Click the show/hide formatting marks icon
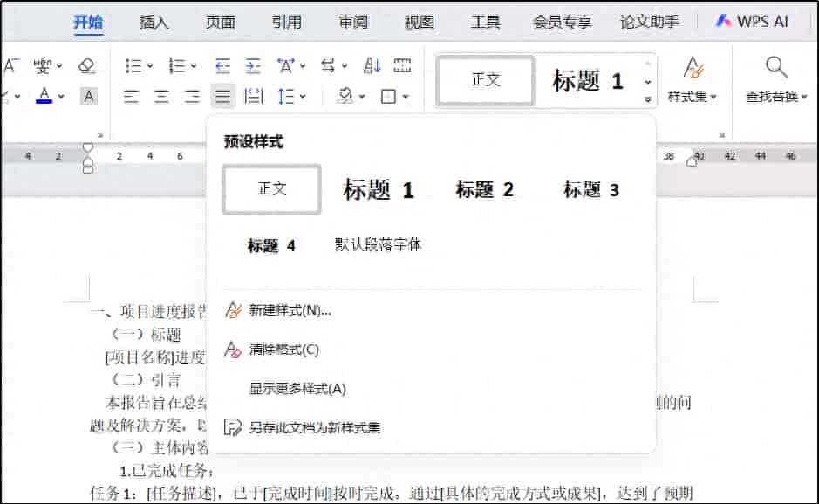This screenshot has width=819, height=504. 402,65
